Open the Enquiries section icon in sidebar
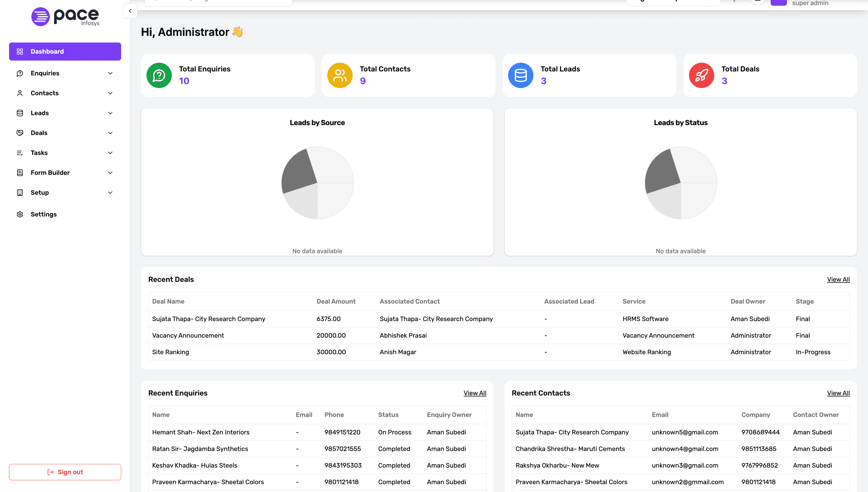Viewport: 868px width, 492px height. pos(20,73)
